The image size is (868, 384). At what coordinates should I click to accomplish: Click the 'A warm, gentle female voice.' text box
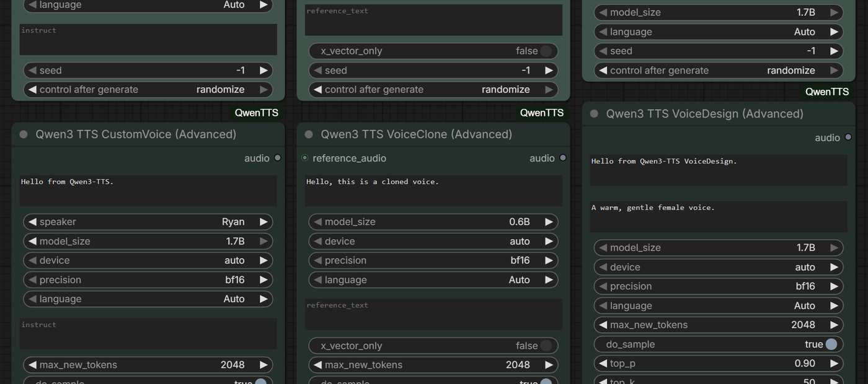coord(718,216)
